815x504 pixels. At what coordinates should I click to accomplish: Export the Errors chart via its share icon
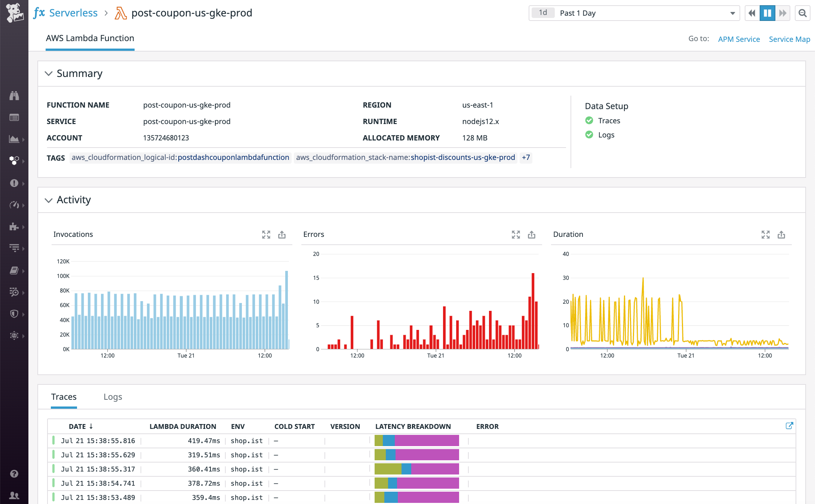point(531,235)
